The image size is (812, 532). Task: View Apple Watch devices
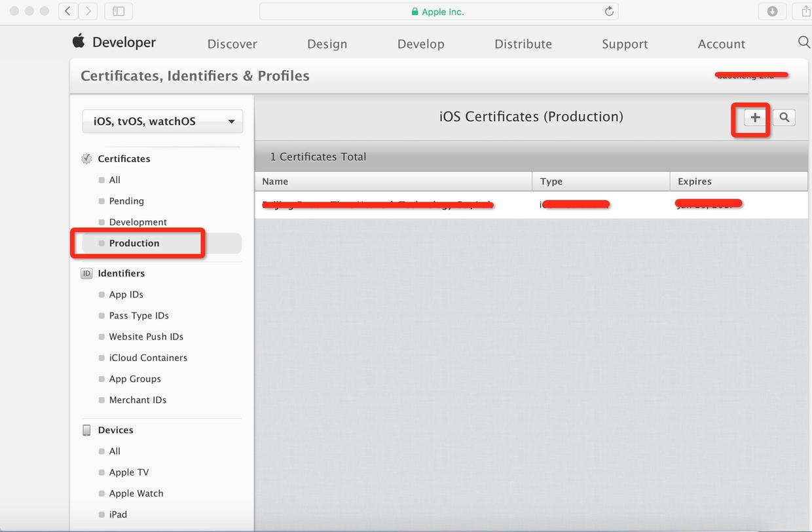[136, 493]
